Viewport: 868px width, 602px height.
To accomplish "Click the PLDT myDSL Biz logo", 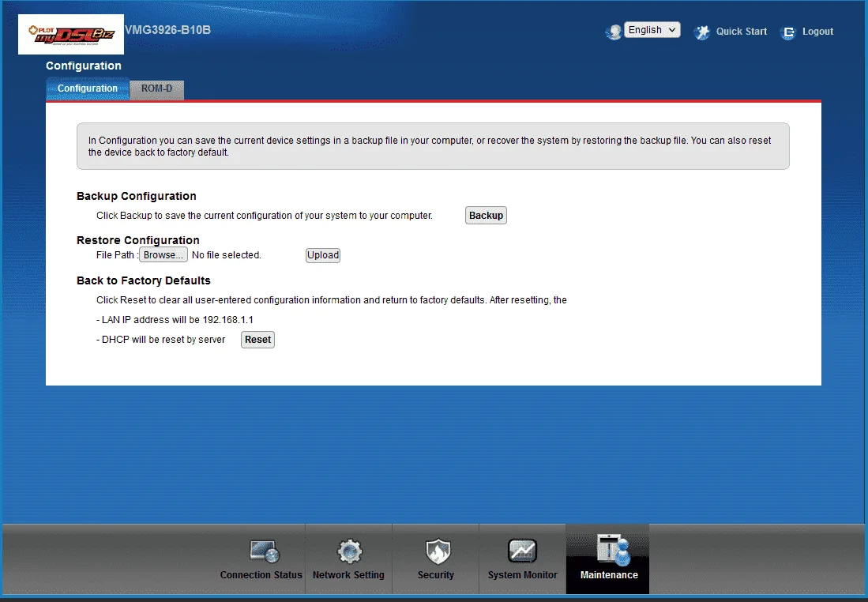I will [71, 34].
